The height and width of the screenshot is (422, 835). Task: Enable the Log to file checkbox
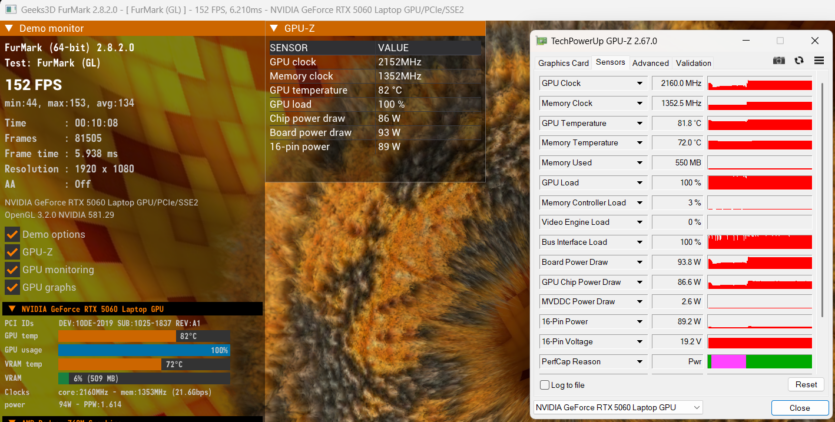(544, 385)
